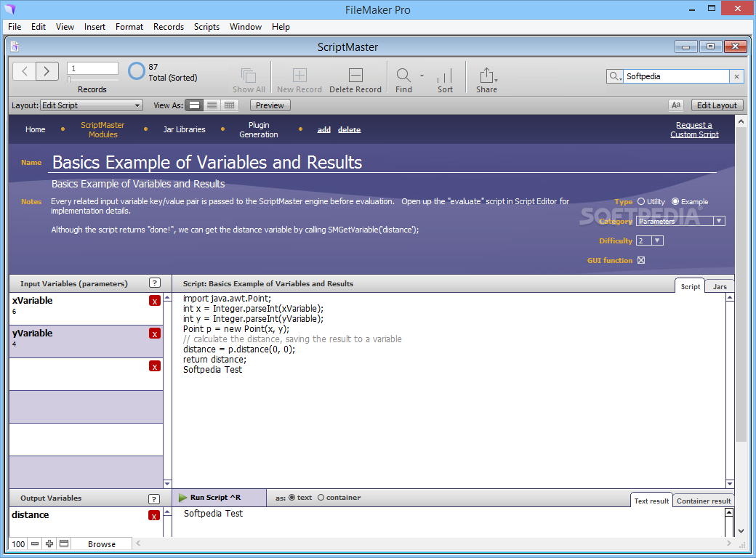Go to Home navigation link
The width and height of the screenshot is (756, 558).
point(35,129)
